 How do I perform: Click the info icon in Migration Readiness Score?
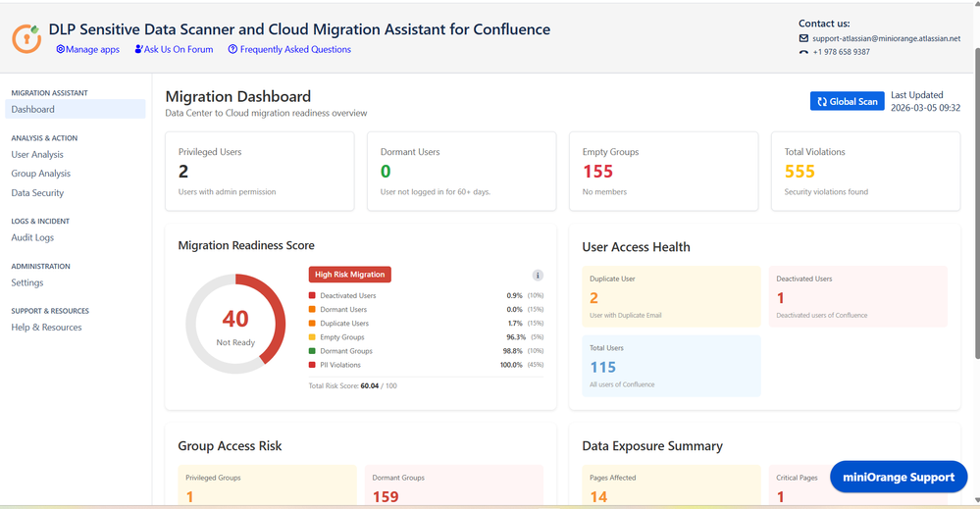pyautogui.click(x=538, y=276)
